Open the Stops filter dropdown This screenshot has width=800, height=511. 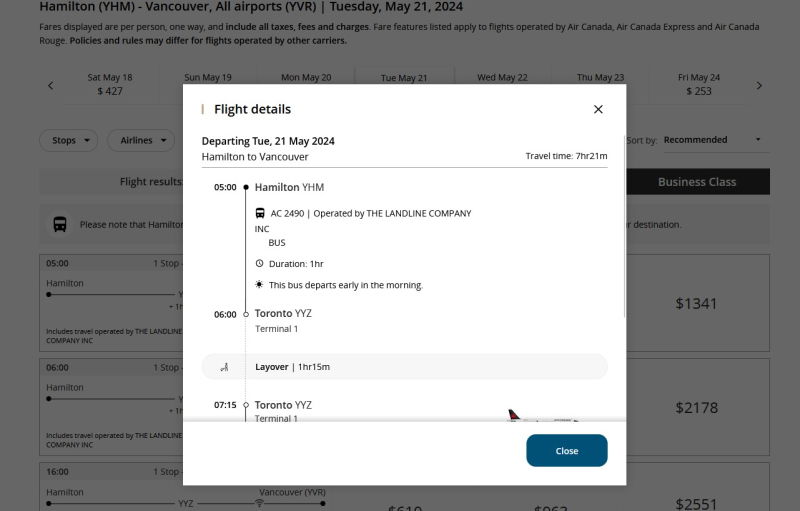click(69, 141)
